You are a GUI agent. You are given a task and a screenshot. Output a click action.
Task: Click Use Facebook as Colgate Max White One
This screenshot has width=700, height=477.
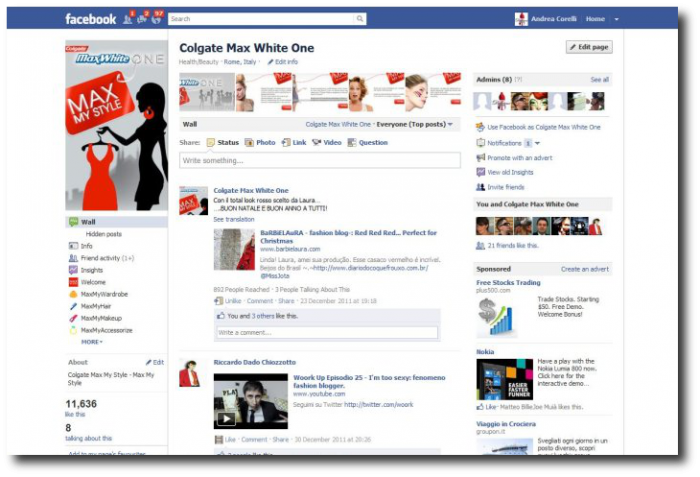[544, 127]
